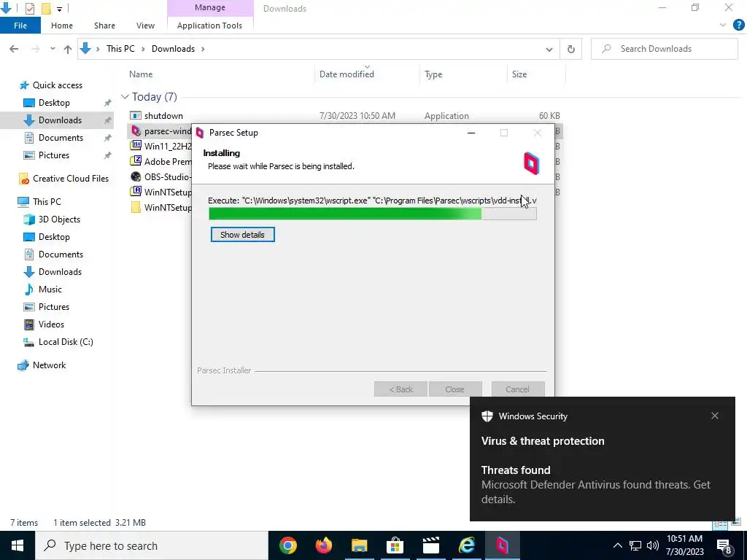This screenshot has width=747, height=560.
Task: Open Music folder in sidebar
Action: (43, 289)
